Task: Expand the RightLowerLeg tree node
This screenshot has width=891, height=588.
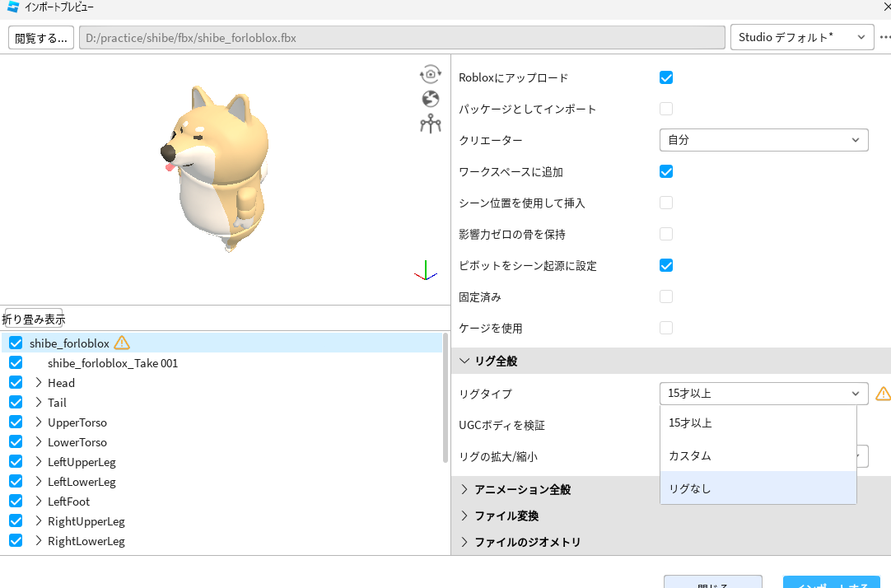Action: pos(39,540)
